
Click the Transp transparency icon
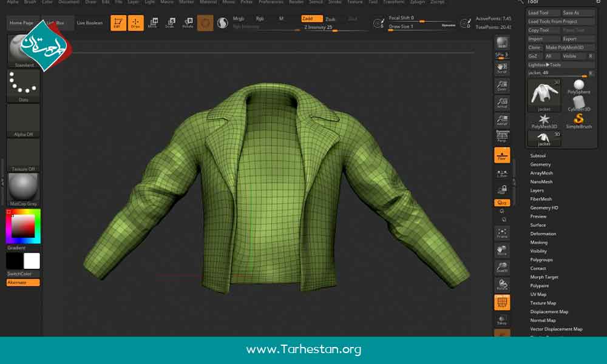pyautogui.click(x=502, y=320)
